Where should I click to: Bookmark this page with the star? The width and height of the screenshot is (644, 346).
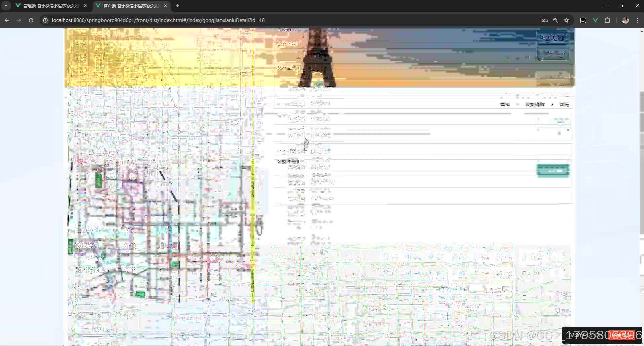point(566,20)
